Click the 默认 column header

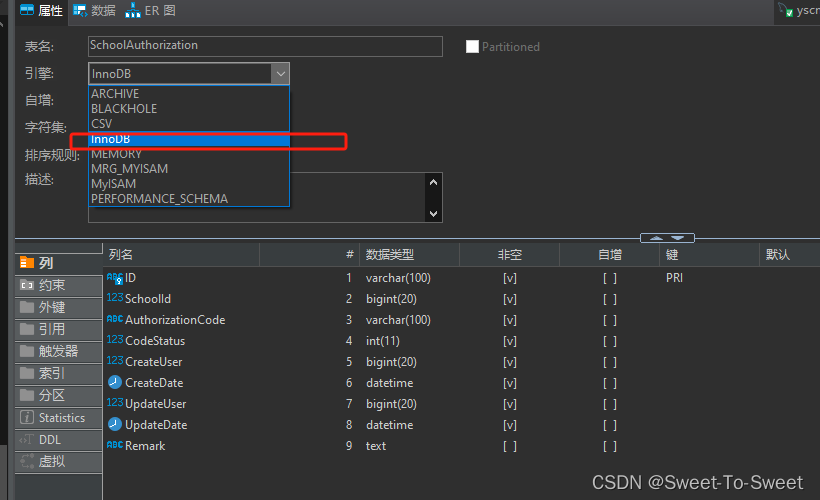(790, 255)
